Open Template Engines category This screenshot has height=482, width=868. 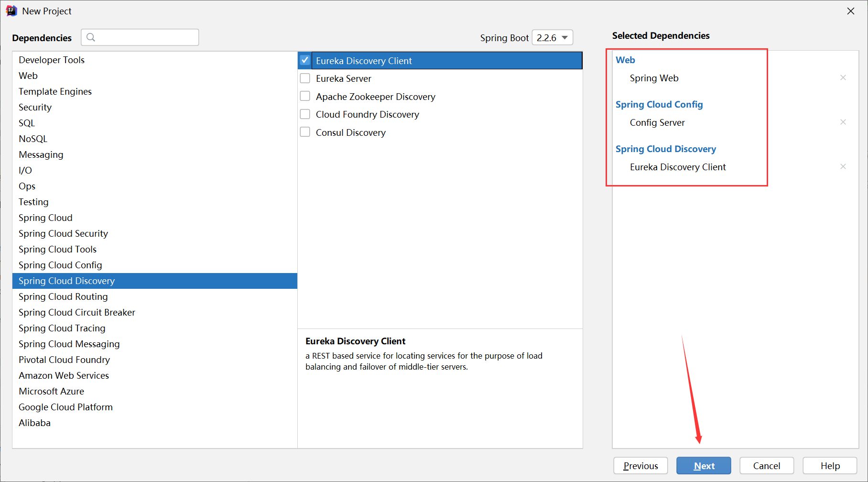coord(155,91)
